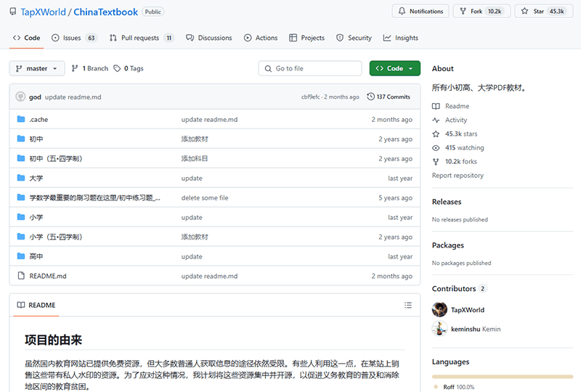
Task: Click the Fork 10.2k button
Action: [482, 11]
